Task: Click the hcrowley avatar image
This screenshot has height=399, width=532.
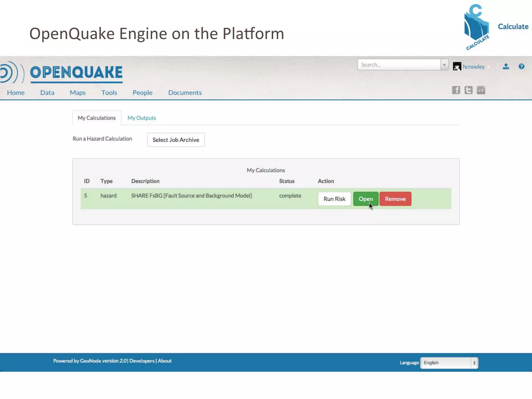Action: pos(457,66)
